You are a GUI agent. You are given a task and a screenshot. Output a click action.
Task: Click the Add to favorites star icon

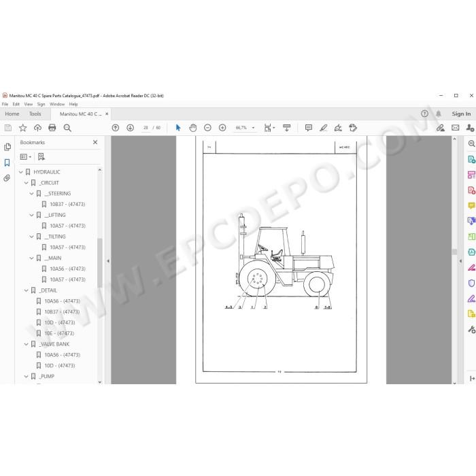coord(22,128)
